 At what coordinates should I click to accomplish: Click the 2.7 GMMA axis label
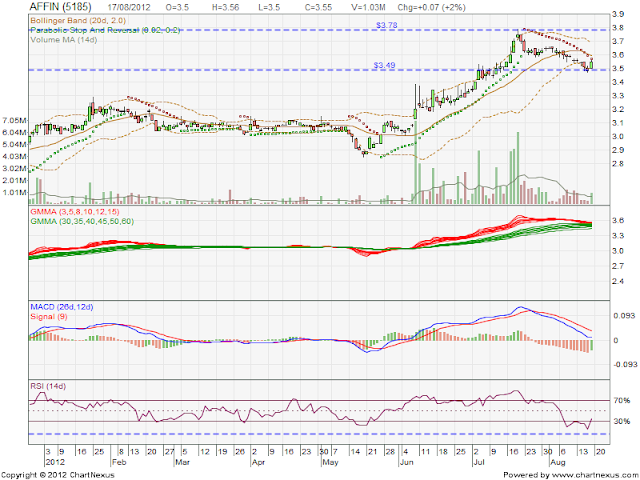click(x=619, y=266)
